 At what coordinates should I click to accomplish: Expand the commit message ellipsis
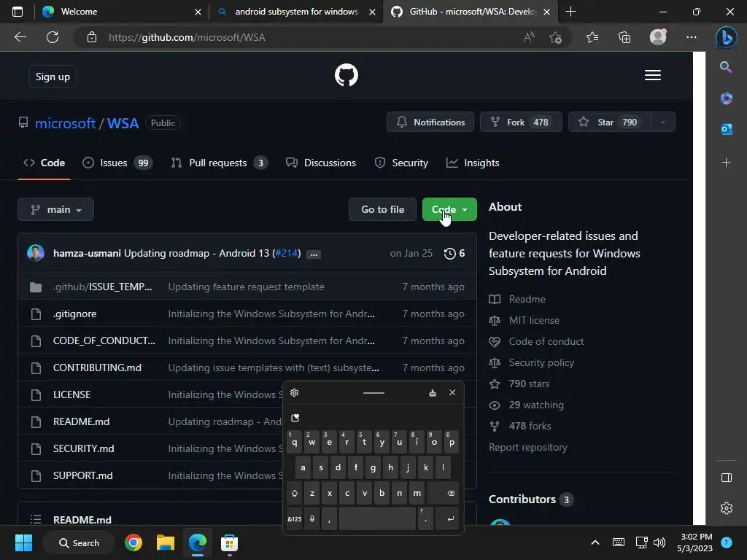coord(314,254)
